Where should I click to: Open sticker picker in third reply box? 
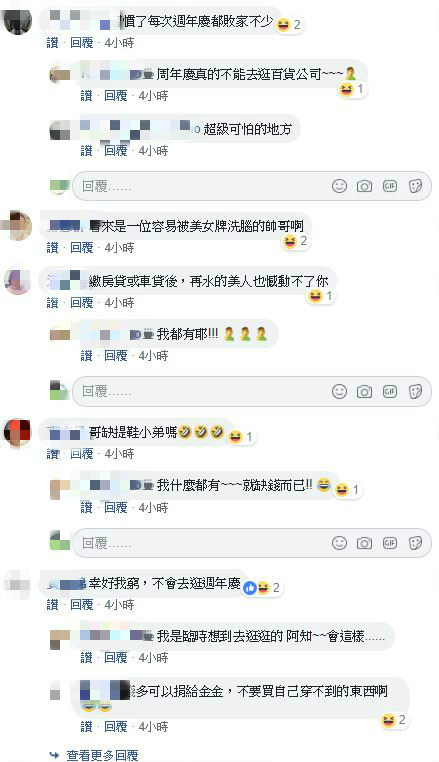[415, 543]
